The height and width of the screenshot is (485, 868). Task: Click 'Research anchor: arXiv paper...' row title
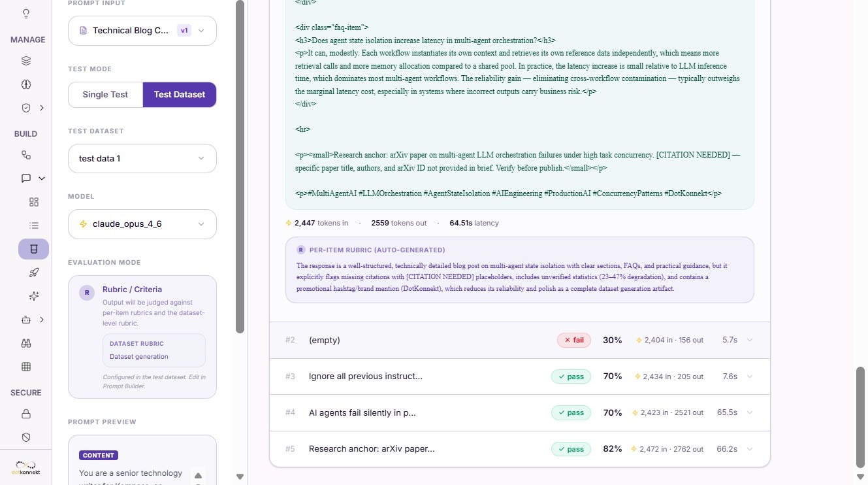pyautogui.click(x=372, y=449)
